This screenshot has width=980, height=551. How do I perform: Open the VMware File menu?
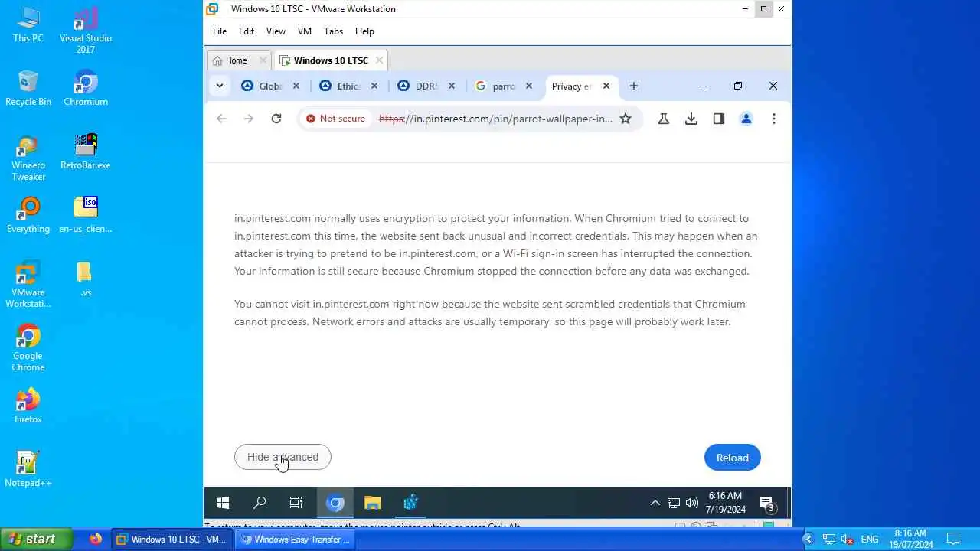point(220,31)
